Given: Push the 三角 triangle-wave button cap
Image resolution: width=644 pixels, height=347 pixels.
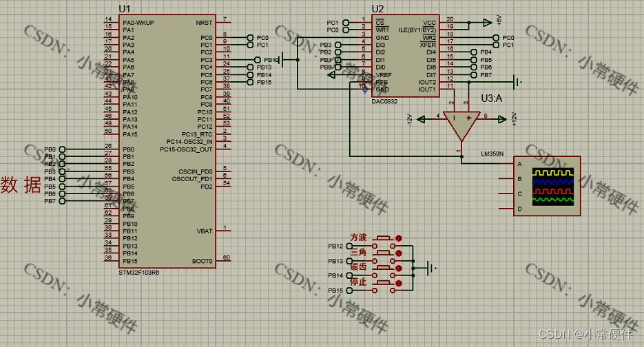Looking at the screenshot, I should point(384,253).
